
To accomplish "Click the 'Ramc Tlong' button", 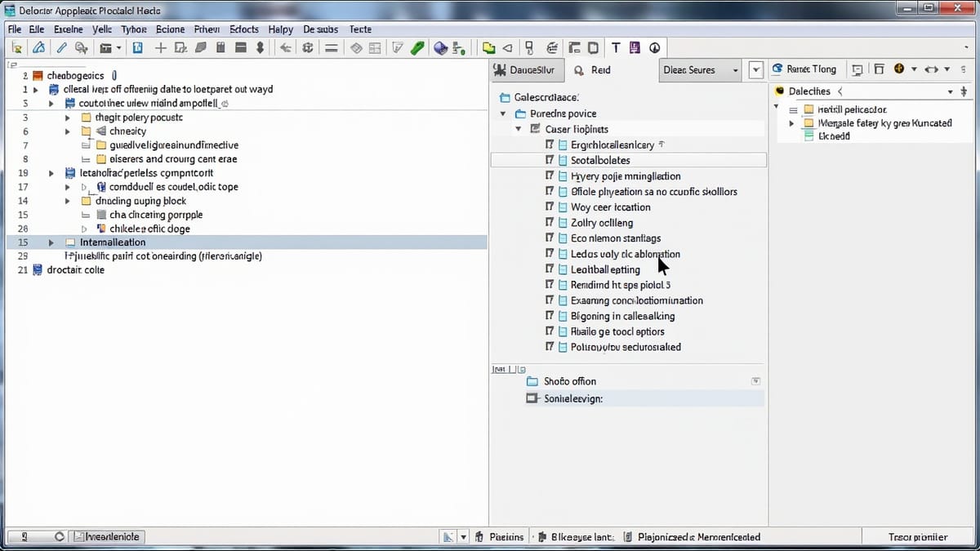I will [x=805, y=69].
